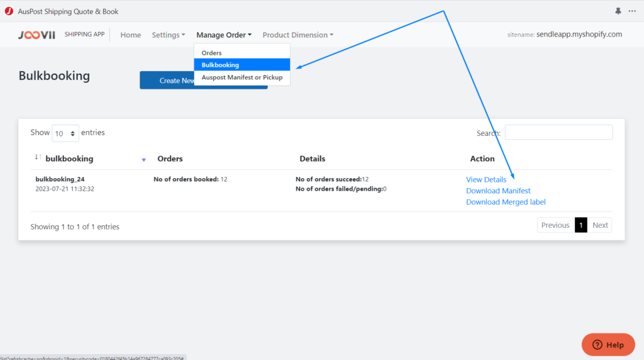Open the Home menu item

[131, 35]
